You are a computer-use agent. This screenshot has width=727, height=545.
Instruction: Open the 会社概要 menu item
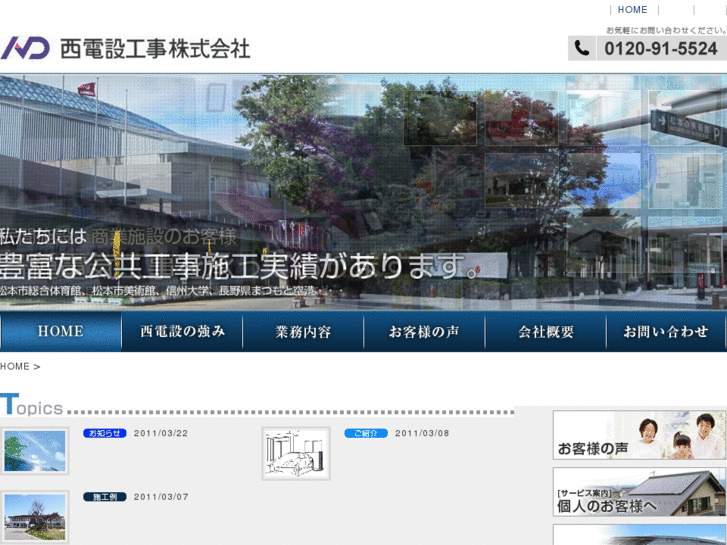click(x=546, y=331)
